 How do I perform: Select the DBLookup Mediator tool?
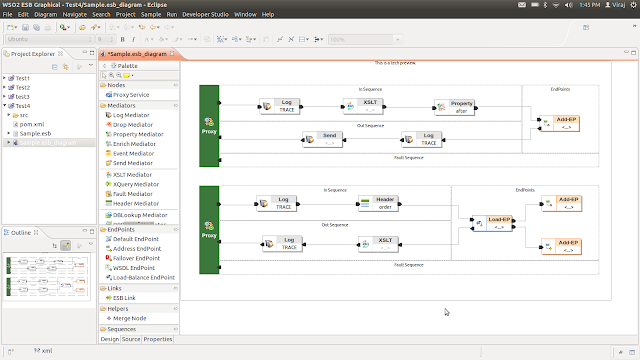136,215
